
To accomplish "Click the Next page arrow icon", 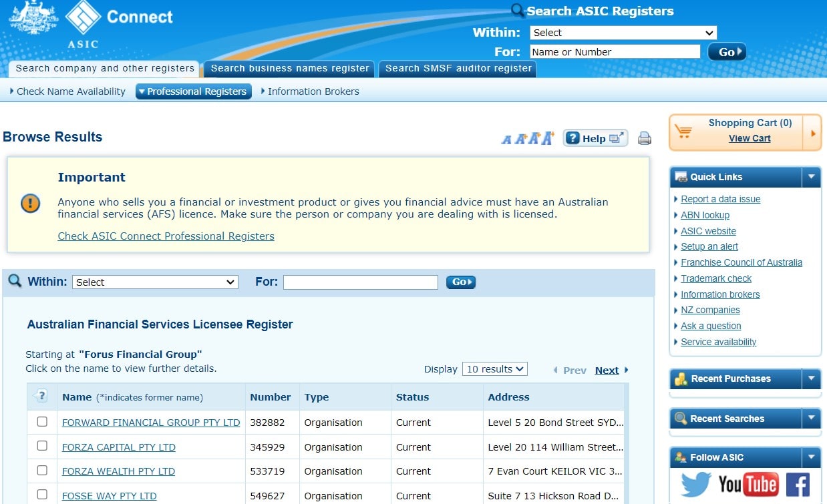I will pos(626,370).
